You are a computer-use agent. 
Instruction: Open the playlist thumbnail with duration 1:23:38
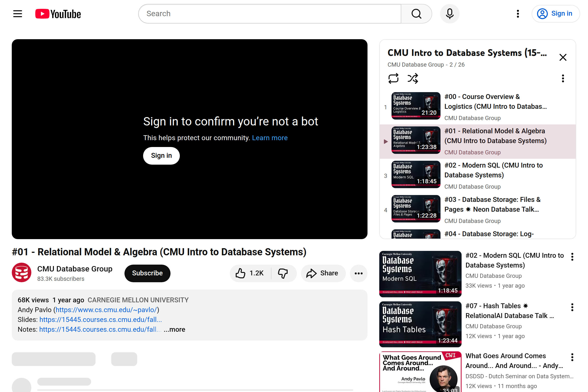(x=416, y=140)
